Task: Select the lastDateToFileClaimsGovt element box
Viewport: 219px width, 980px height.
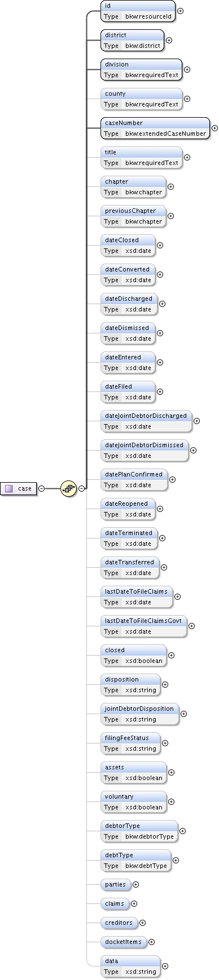Action: coord(144,626)
